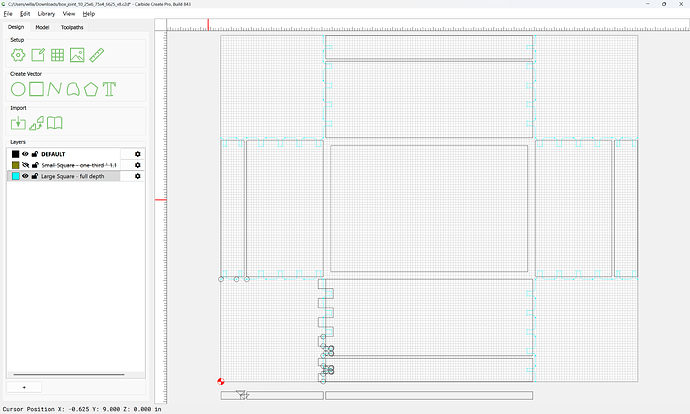
Task: Select the Text tool
Action: click(x=110, y=89)
